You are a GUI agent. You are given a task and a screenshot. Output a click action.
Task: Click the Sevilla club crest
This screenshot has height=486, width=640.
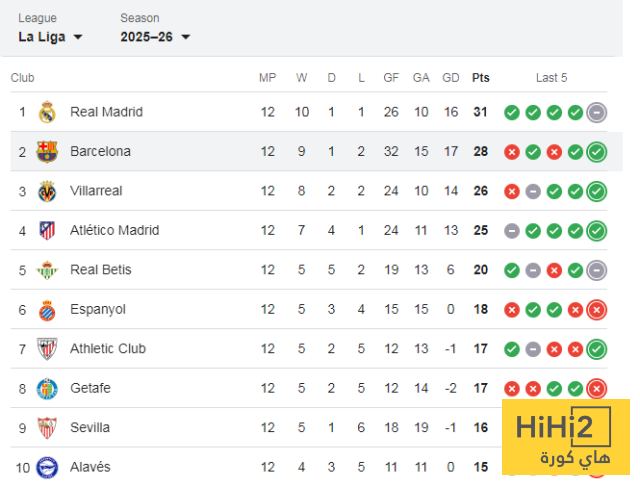coord(47,428)
